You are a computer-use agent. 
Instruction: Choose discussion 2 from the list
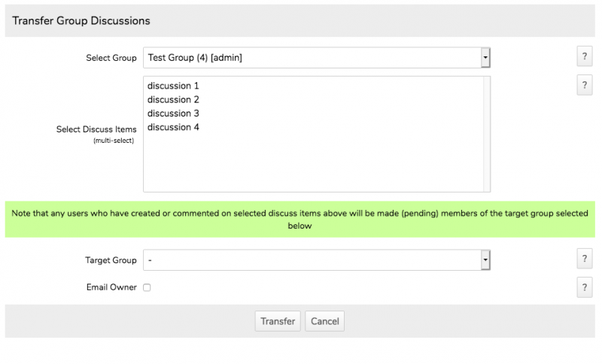tap(173, 99)
